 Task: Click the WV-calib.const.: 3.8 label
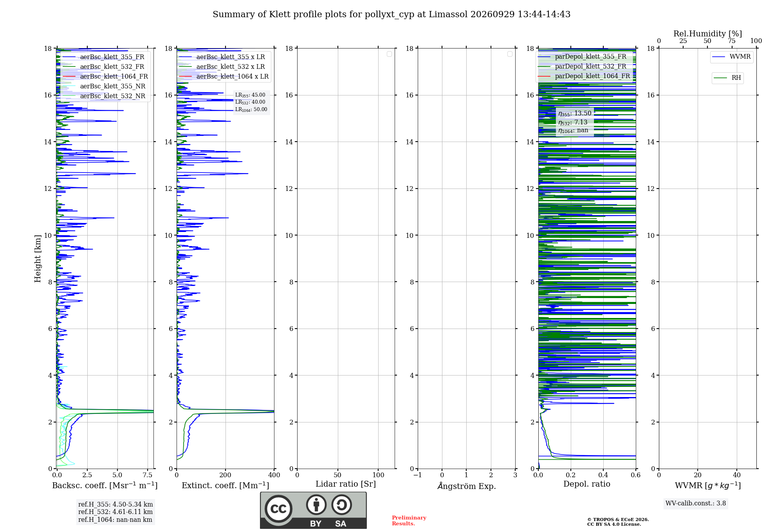696,503
